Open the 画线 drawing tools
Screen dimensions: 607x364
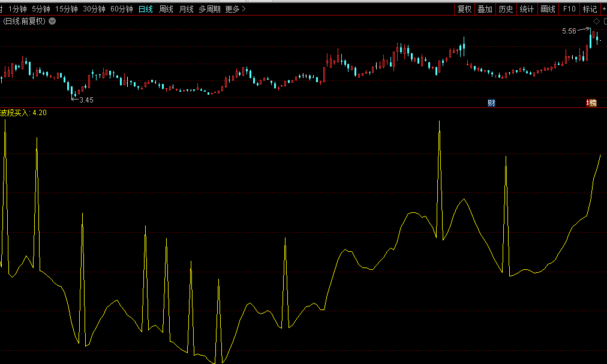click(x=548, y=9)
